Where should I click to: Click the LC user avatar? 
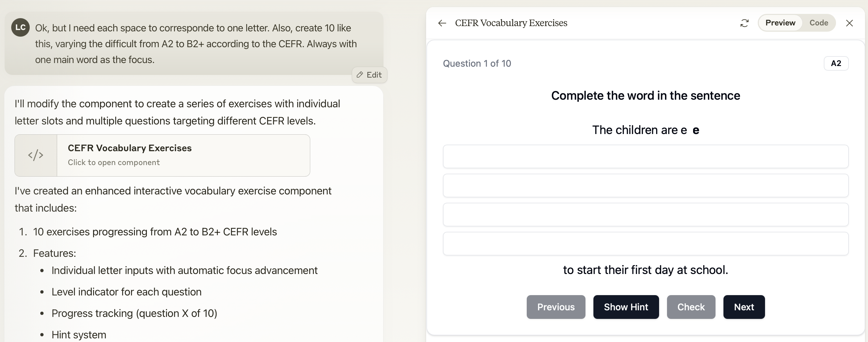[20, 27]
